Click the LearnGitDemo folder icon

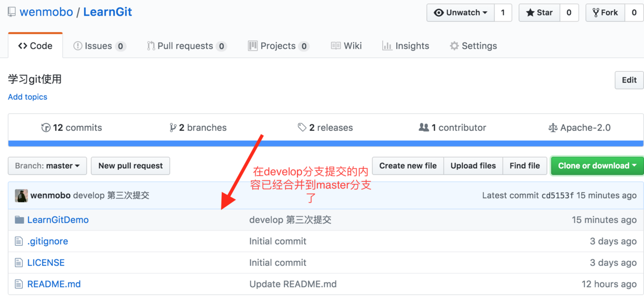click(x=20, y=220)
